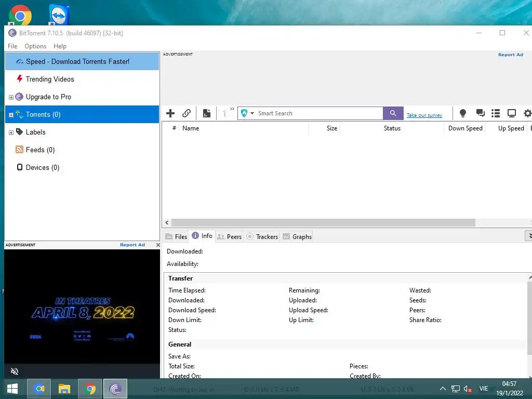Switch to the Peers tab
The image size is (532, 399).
(x=229, y=236)
